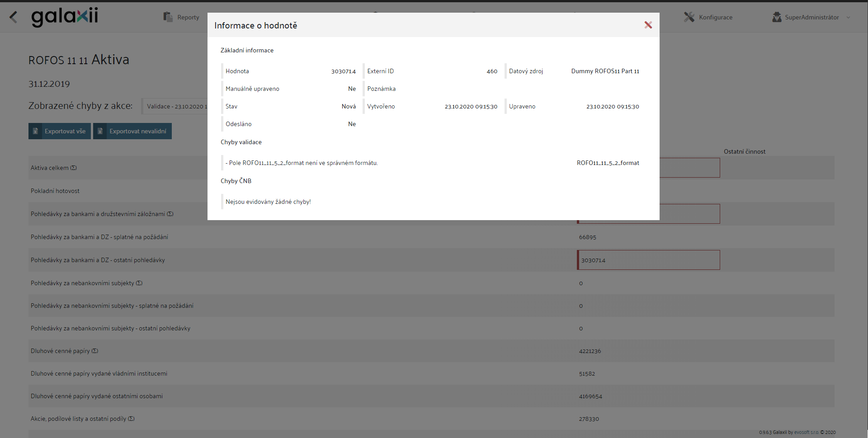Click Dluhové cenné papíry vydané ostatními osobami
868x438 pixels.
pyautogui.click(x=97, y=396)
